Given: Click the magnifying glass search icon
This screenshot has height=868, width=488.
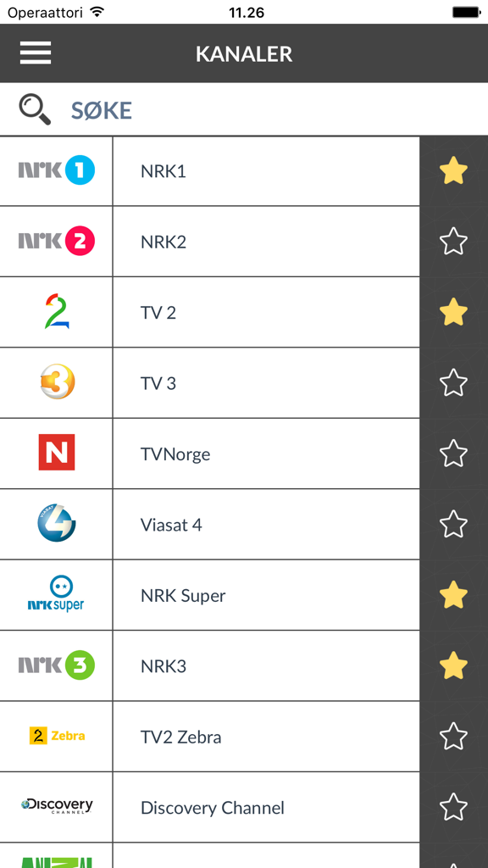Looking at the screenshot, I should pos(32,109).
